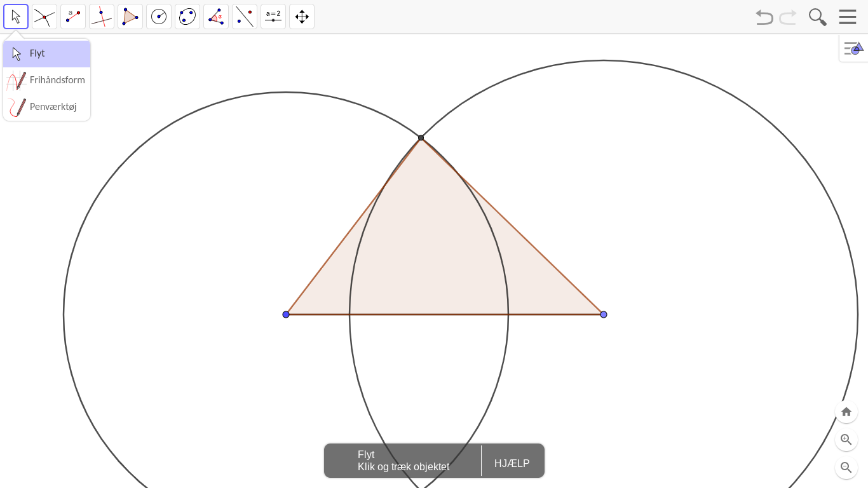This screenshot has width=868, height=488.
Task: Click the Redo arrow
Action: coord(788,17)
